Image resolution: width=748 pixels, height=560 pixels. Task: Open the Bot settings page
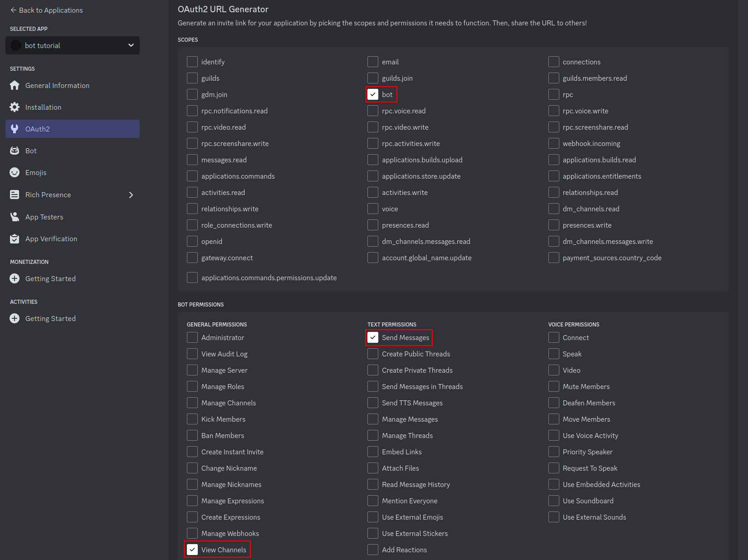point(73,151)
